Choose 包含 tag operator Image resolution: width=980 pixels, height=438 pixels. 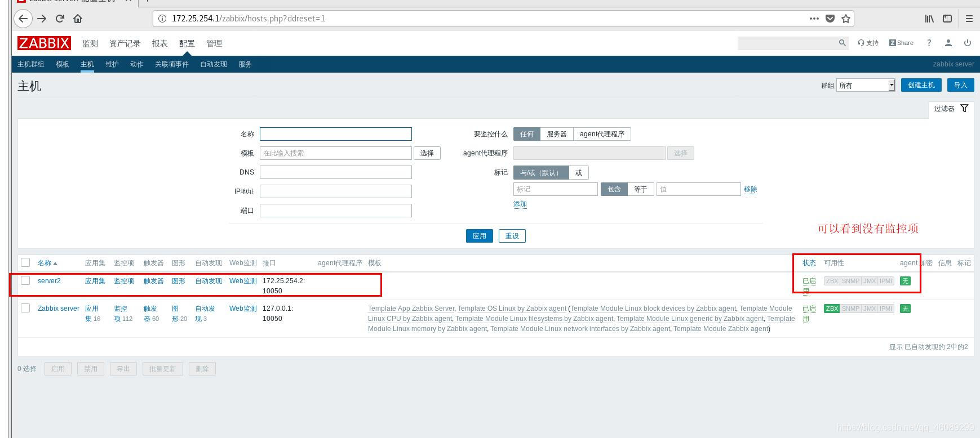click(x=614, y=189)
